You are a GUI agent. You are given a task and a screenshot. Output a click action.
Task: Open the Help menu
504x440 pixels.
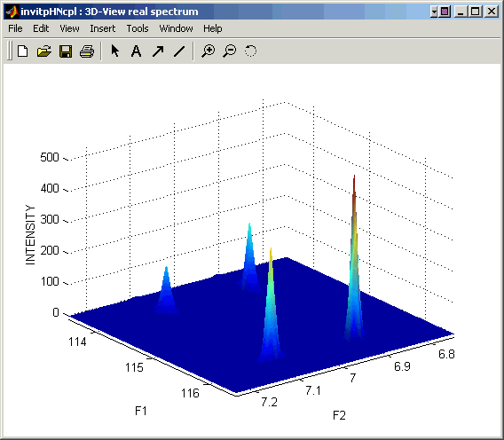click(x=212, y=28)
